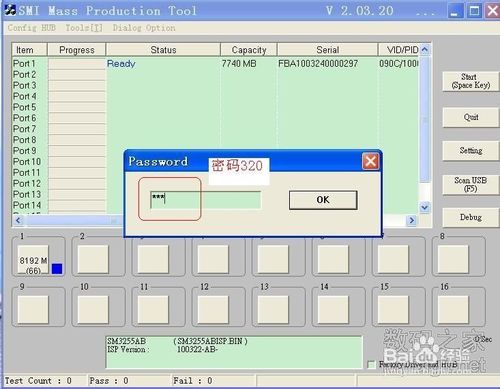
Task: Click the blue status square in slot 1
Action: 57,269
